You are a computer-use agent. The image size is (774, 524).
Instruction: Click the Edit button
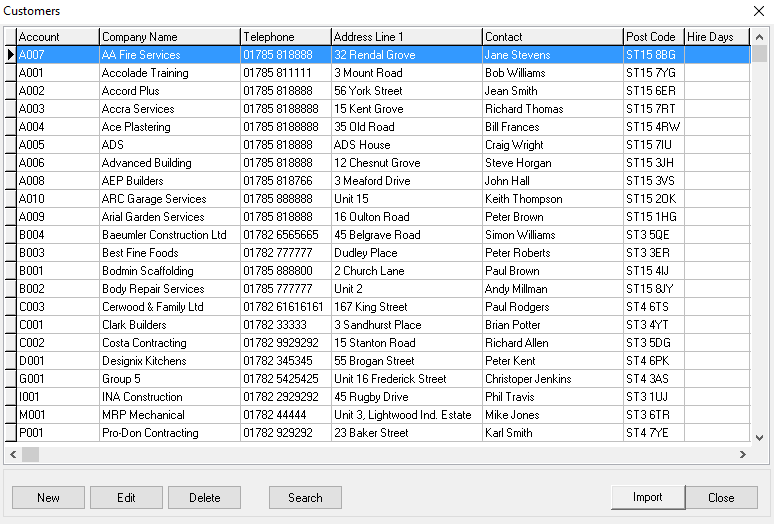[x=126, y=497]
